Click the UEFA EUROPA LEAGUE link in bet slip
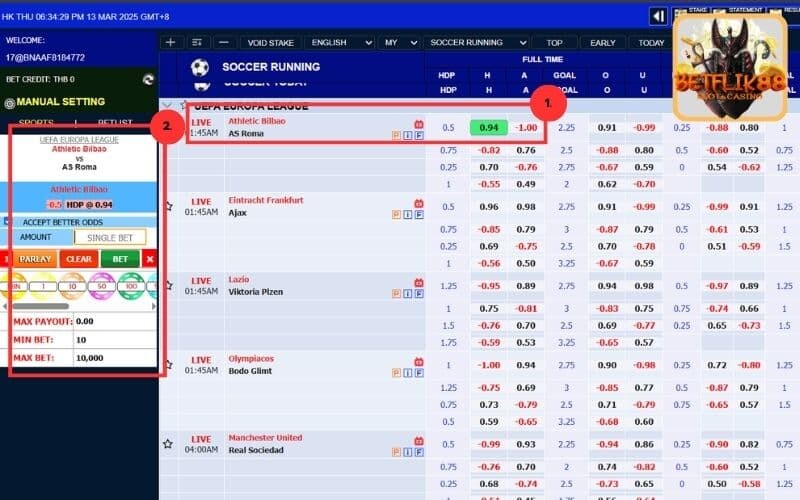The image size is (800, 500). [79, 139]
